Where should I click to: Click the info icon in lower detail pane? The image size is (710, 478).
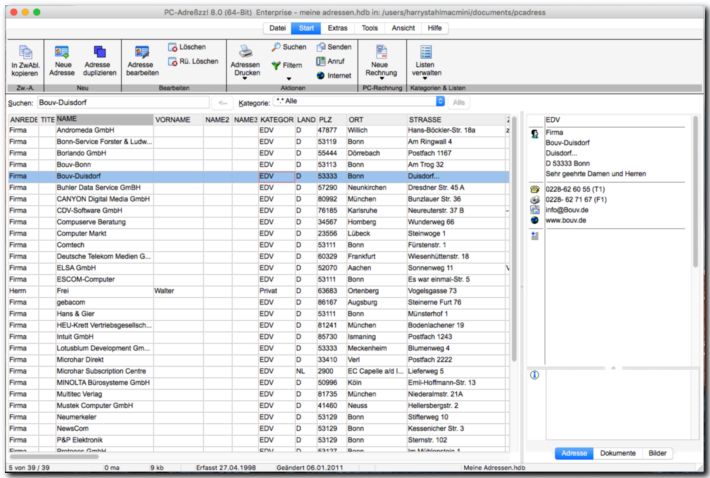(x=534, y=375)
